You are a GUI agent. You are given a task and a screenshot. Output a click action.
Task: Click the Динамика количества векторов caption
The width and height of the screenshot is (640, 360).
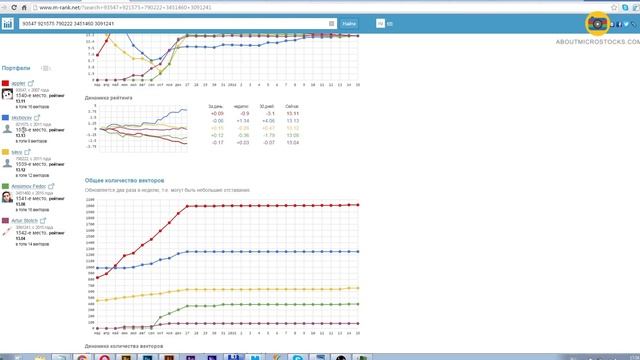point(124,346)
